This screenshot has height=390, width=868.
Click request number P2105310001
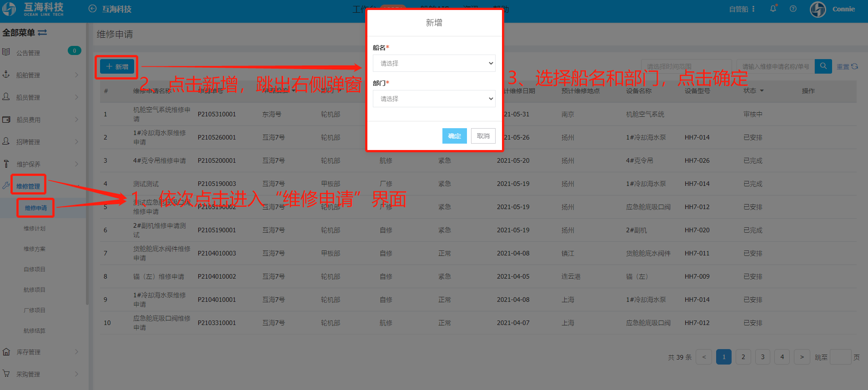[217, 114]
